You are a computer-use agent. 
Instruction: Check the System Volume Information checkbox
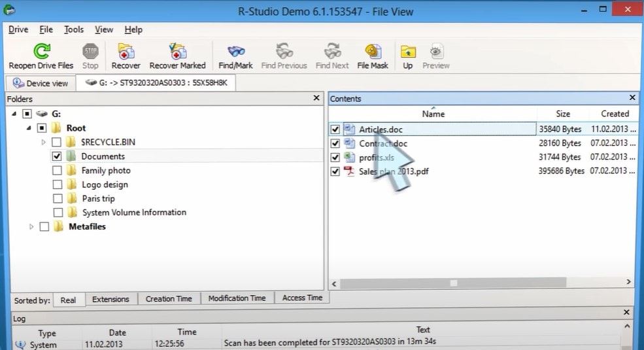tap(58, 213)
